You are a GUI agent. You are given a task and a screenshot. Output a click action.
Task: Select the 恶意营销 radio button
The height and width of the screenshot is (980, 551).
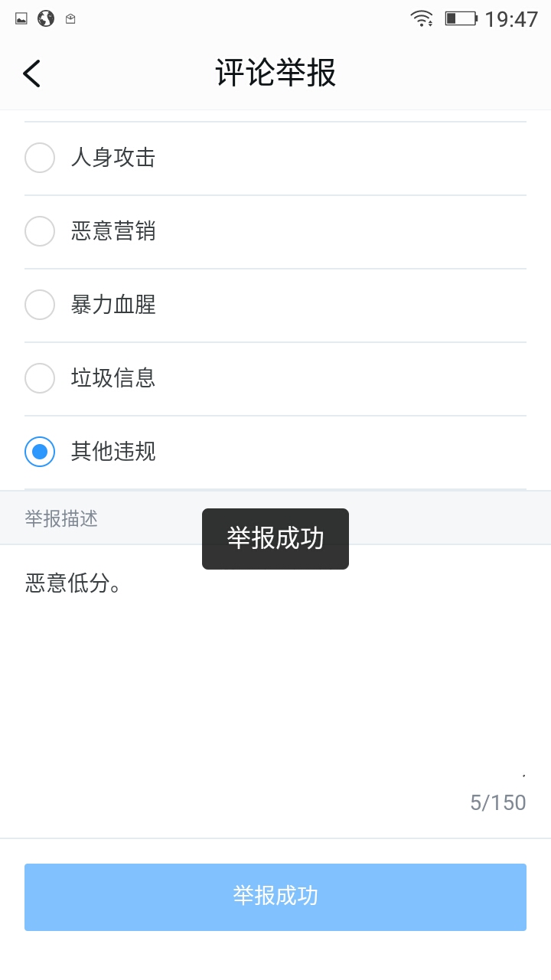[x=40, y=231]
